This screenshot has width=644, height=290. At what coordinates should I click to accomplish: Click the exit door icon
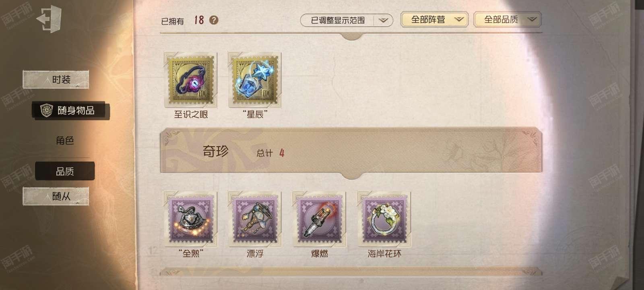[x=49, y=19]
